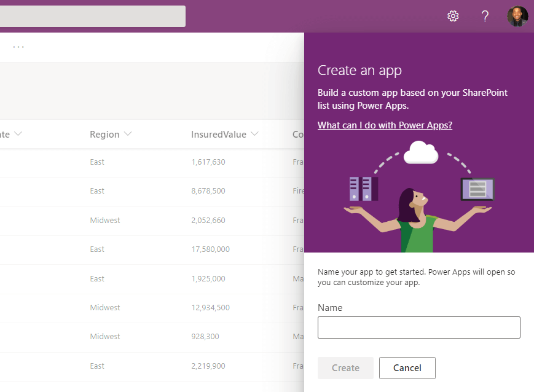This screenshot has width=534, height=392.
Task: Focus the app Name input field
Action: [x=419, y=327]
